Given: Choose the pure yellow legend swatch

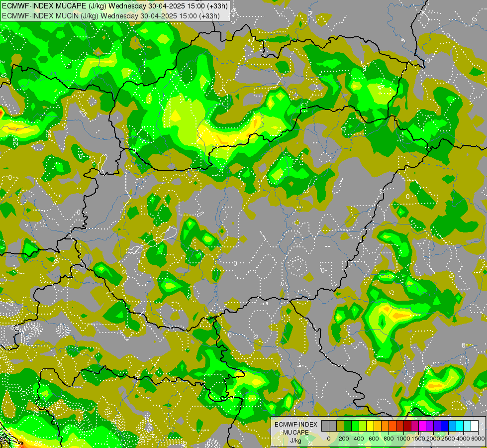Looking at the screenshot, I should (370, 426).
